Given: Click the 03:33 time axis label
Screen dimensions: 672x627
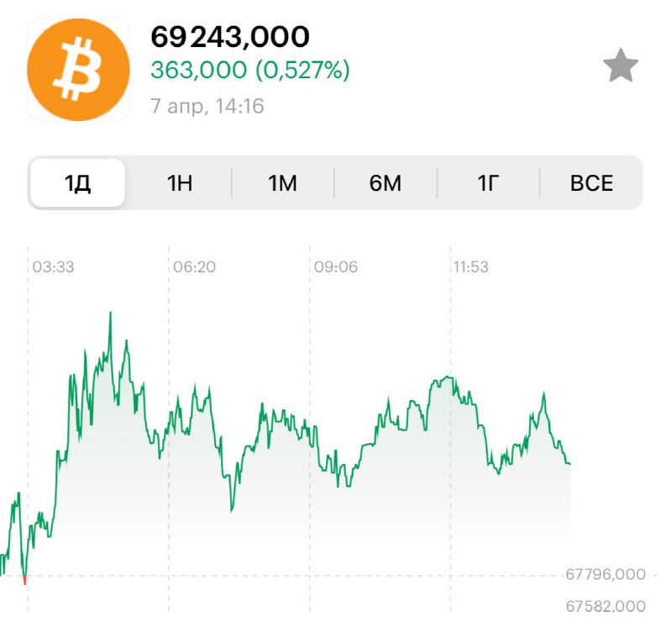Looking at the screenshot, I should 53,266.
